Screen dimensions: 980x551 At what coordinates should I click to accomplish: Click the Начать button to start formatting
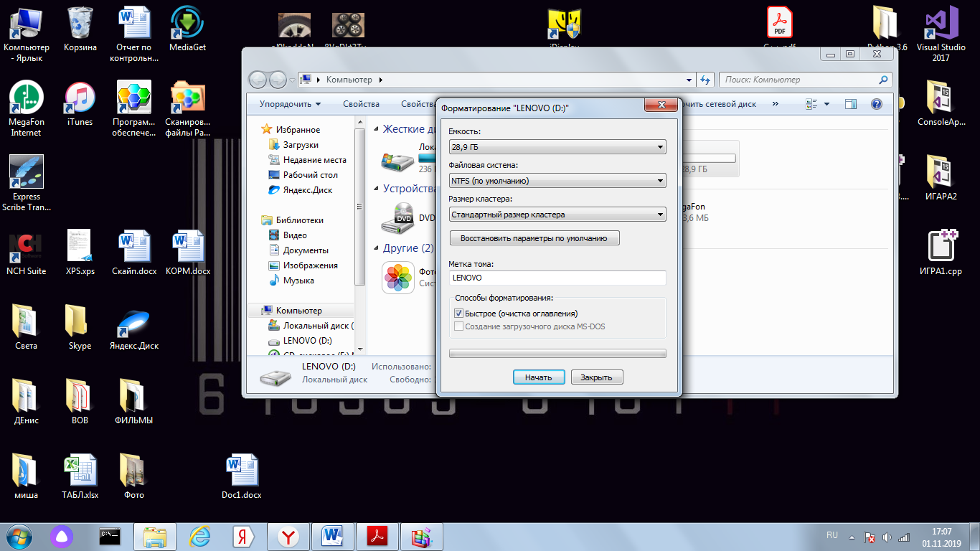(539, 377)
